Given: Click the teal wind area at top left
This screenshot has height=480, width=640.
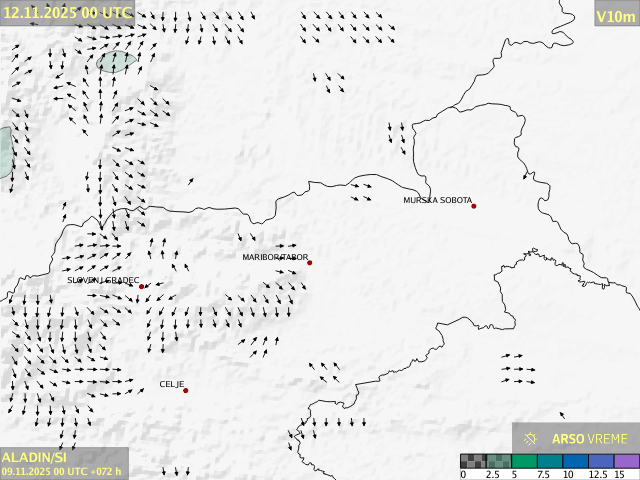Looking at the screenshot, I should tap(117, 62).
